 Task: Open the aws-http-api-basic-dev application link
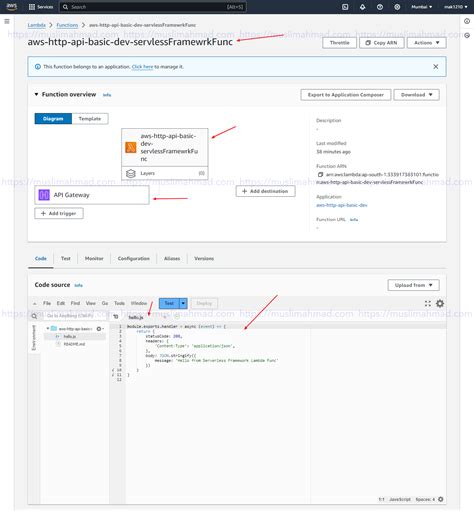342,205
